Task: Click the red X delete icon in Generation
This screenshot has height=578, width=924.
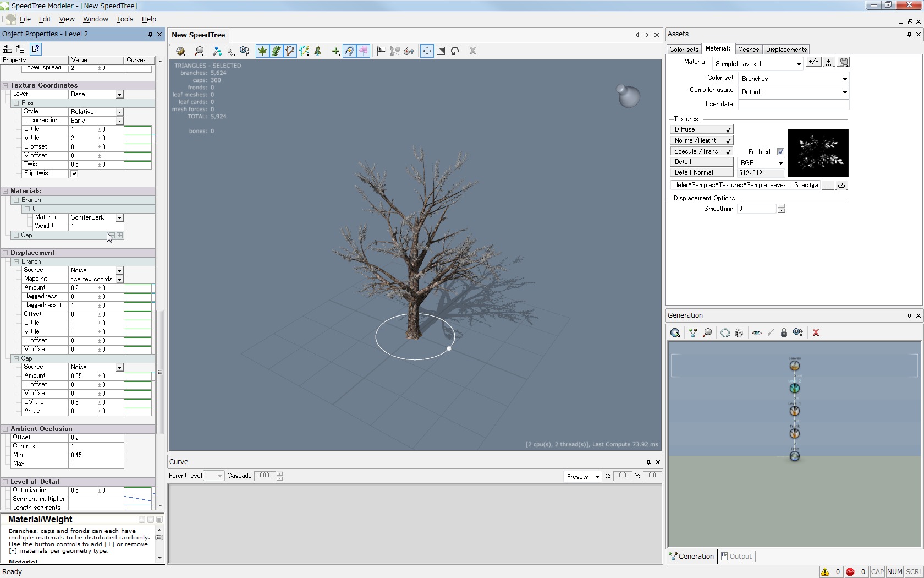Action: coord(816,333)
